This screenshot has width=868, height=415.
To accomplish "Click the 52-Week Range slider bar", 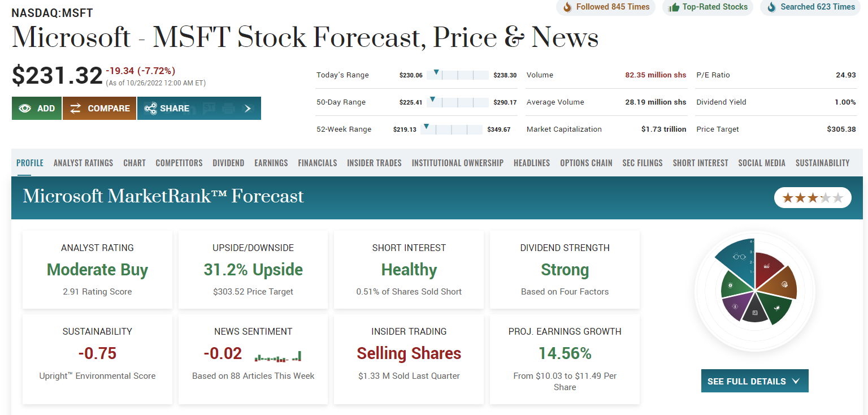I will click(452, 129).
